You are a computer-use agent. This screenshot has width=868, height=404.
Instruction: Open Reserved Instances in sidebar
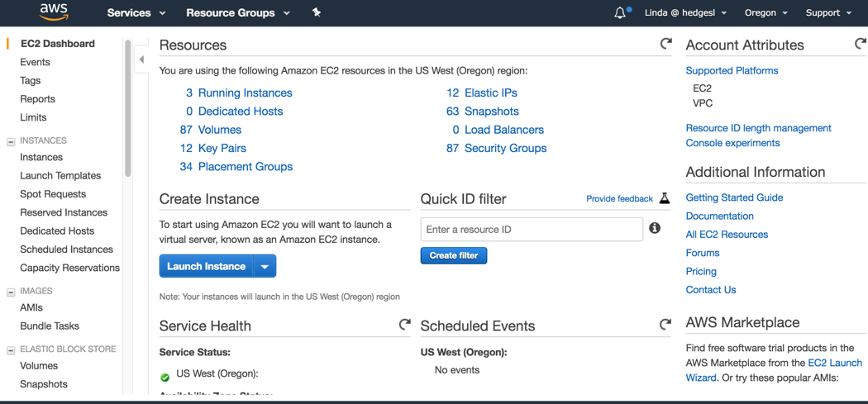pos(64,212)
